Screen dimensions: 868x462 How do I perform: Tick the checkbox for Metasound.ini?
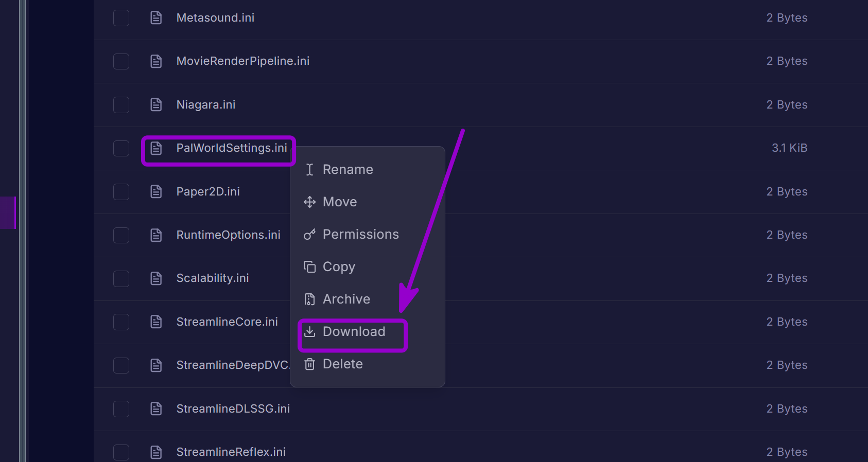(x=121, y=18)
